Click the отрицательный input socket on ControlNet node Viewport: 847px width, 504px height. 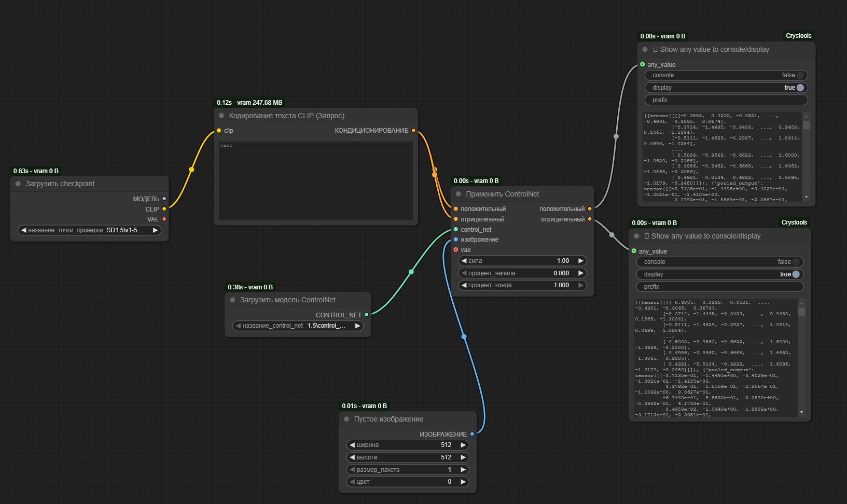pyautogui.click(x=456, y=219)
